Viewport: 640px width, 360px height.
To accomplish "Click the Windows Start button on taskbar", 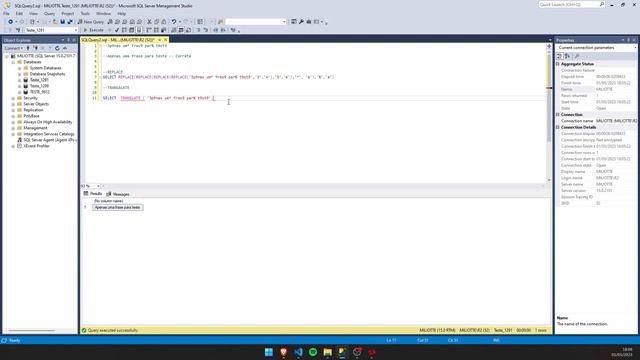I will pyautogui.click(x=269, y=352).
